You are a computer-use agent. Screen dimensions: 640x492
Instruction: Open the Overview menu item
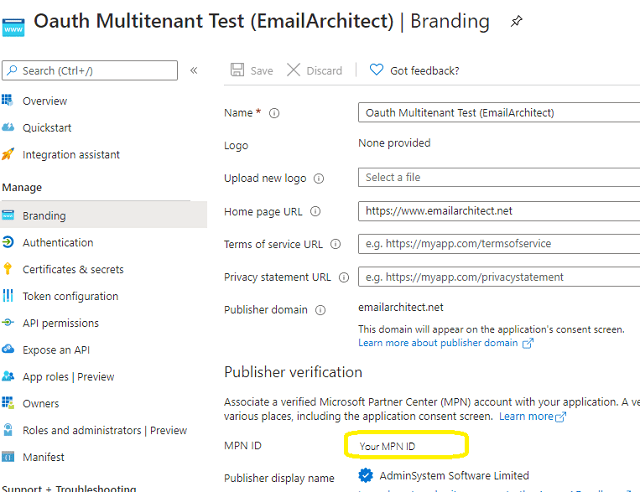click(x=44, y=101)
